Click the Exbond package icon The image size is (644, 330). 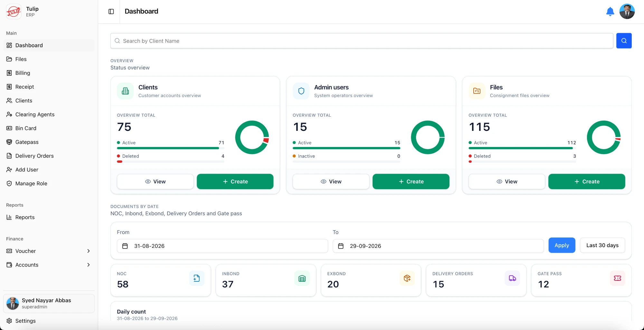(407, 278)
